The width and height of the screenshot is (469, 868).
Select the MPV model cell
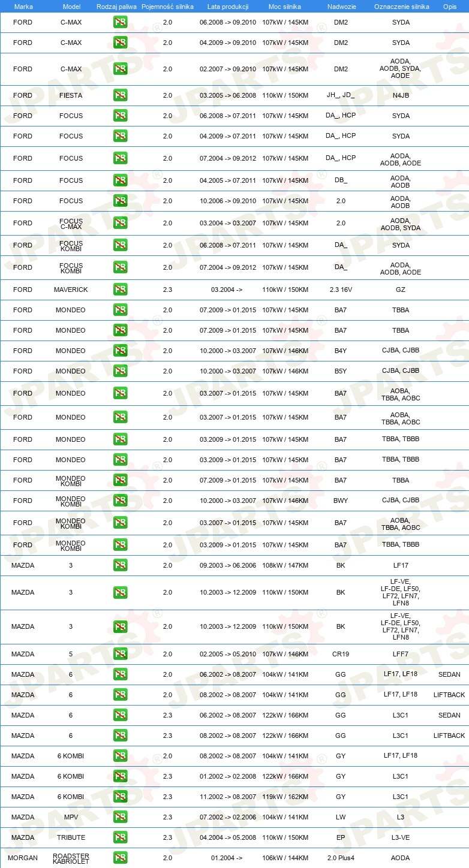(71, 817)
